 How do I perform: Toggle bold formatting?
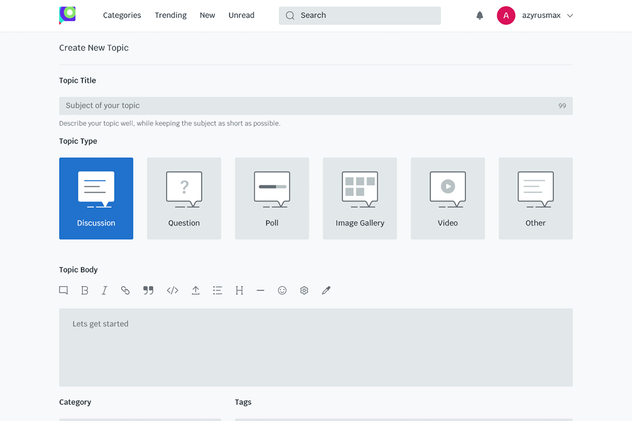pyautogui.click(x=85, y=290)
